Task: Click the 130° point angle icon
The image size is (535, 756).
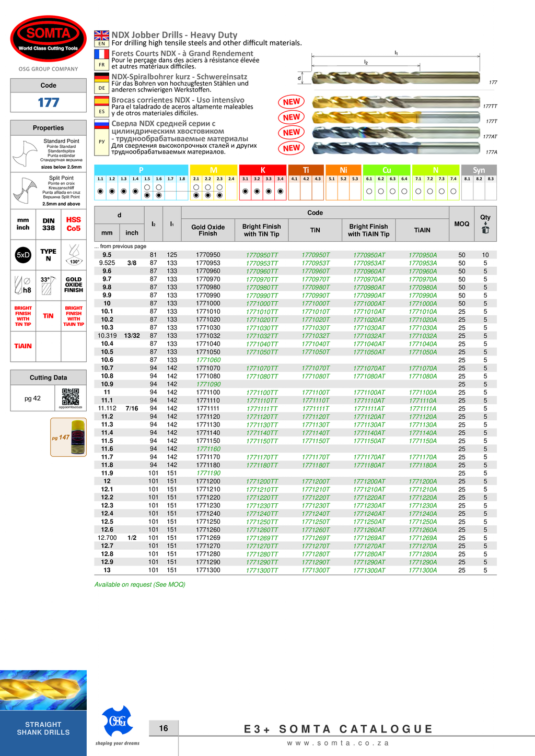Action: point(74,255)
